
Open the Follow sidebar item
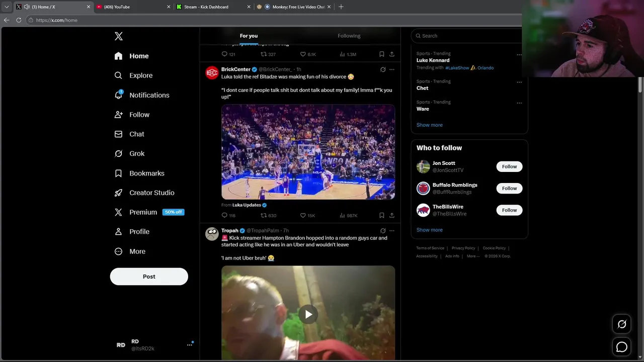tap(132, 115)
